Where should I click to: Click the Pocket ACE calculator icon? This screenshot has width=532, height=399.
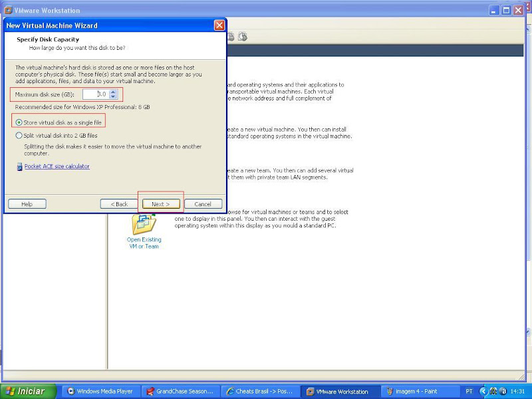(x=20, y=167)
